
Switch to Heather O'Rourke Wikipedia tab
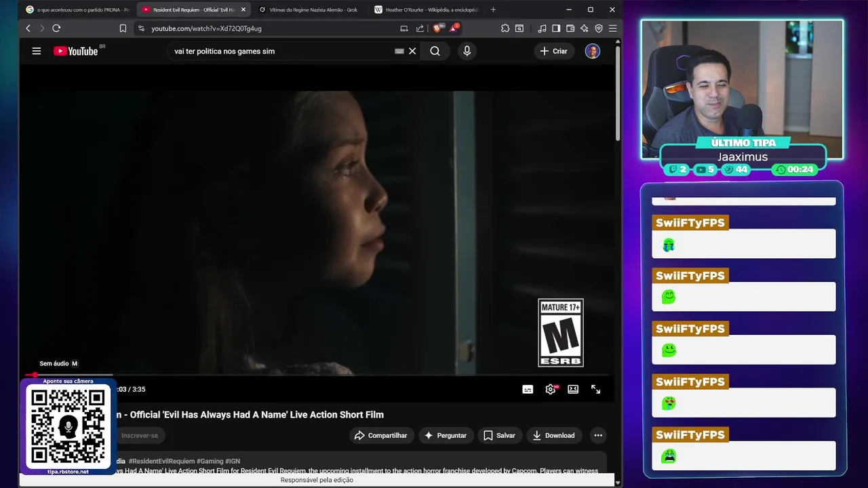point(427,9)
